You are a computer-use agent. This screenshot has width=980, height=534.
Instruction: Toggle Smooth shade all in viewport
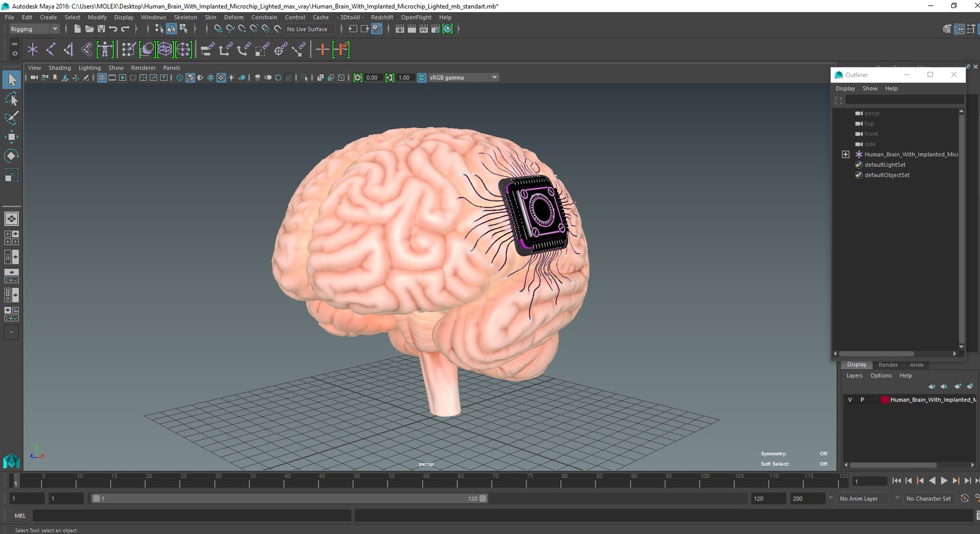coord(190,78)
